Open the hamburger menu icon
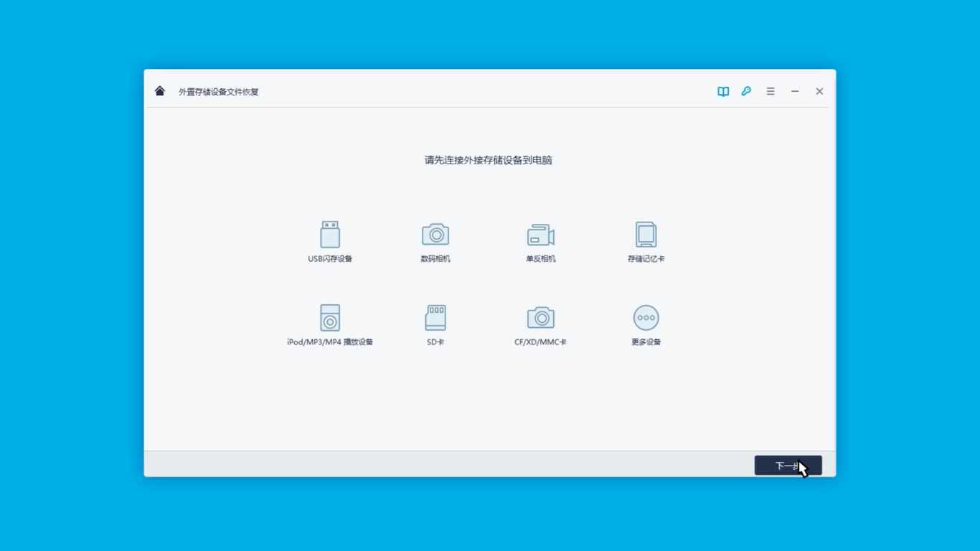Image resolution: width=980 pixels, height=551 pixels. [771, 92]
